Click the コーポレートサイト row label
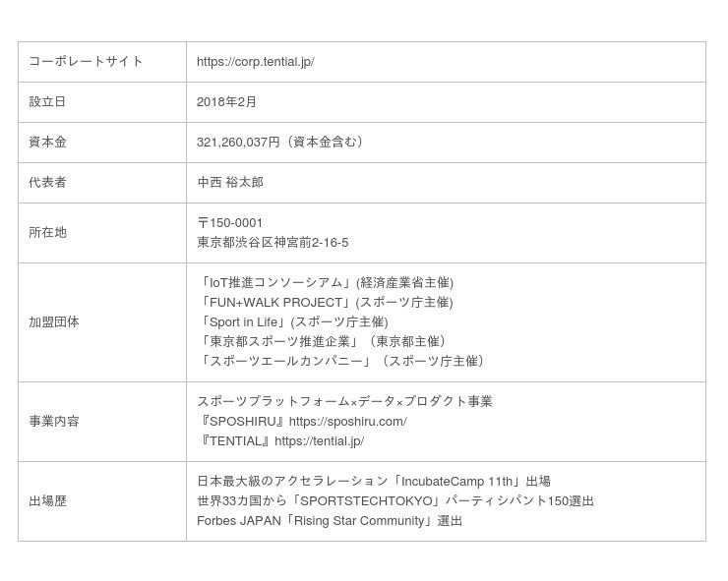Viewport: 728px width, 581px height. [86, 62]
